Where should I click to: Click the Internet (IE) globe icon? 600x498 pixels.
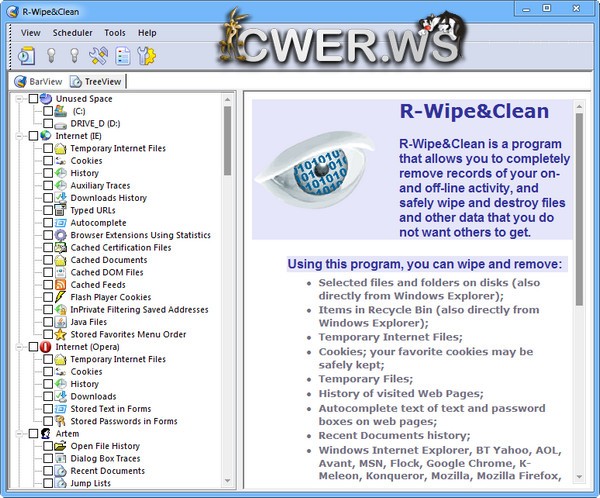click(46, 136)
